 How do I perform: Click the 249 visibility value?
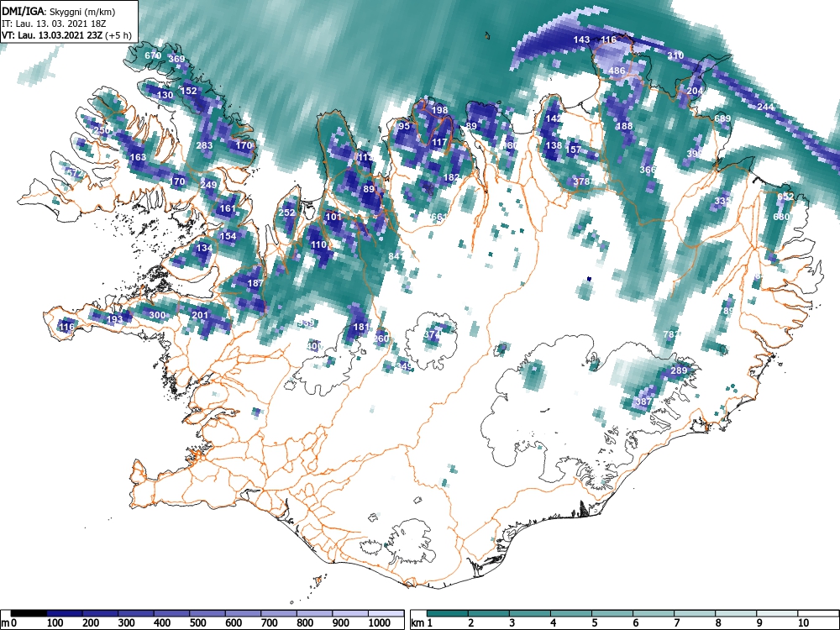(x=208, y=185)
